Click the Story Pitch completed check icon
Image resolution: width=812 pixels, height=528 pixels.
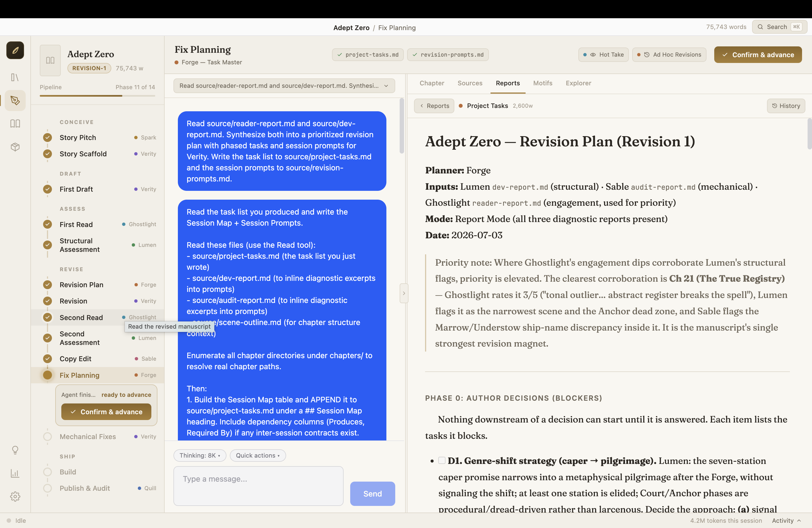point(48,138)
